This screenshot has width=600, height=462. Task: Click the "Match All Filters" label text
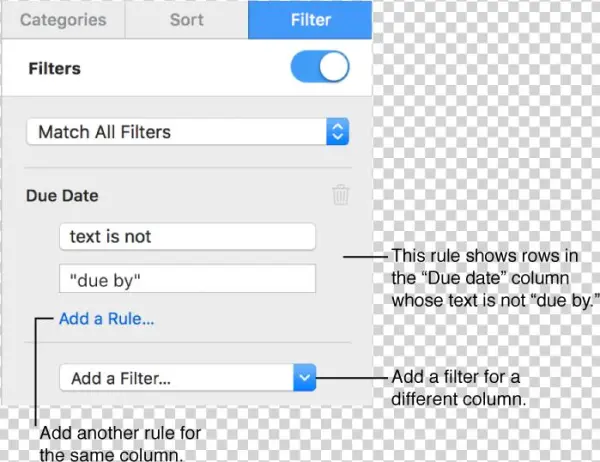pyautogui.click(x=104, y=131)
